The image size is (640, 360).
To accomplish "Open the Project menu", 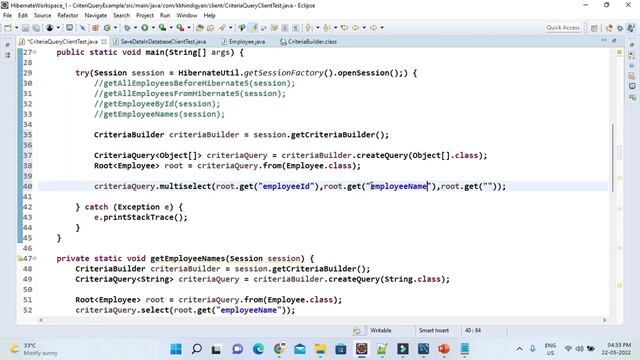I will pyautogui.click(x=145, y=16).
